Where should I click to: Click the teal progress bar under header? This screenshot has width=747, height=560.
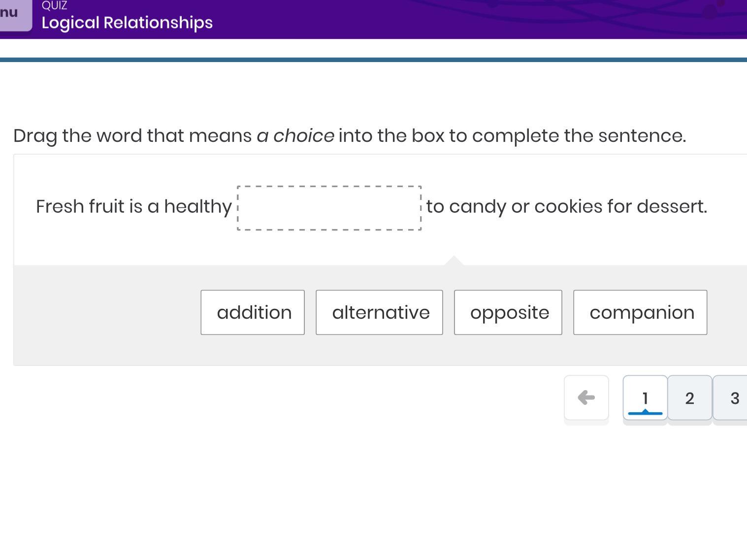point(373,60)
